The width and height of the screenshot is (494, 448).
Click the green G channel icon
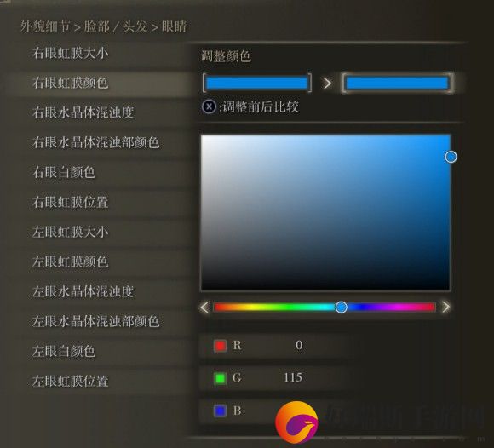click(220, 378)
